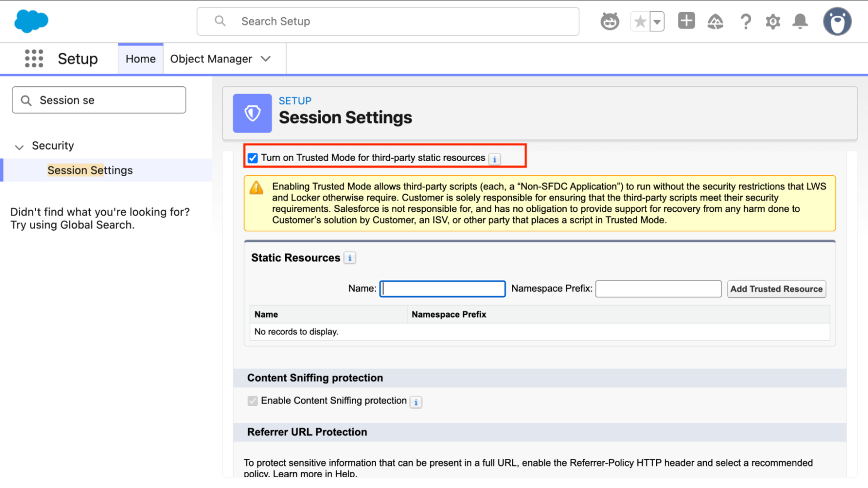868x488 pixels.
Task: Click the Quick Find magnifier icon
Action: 26,101
